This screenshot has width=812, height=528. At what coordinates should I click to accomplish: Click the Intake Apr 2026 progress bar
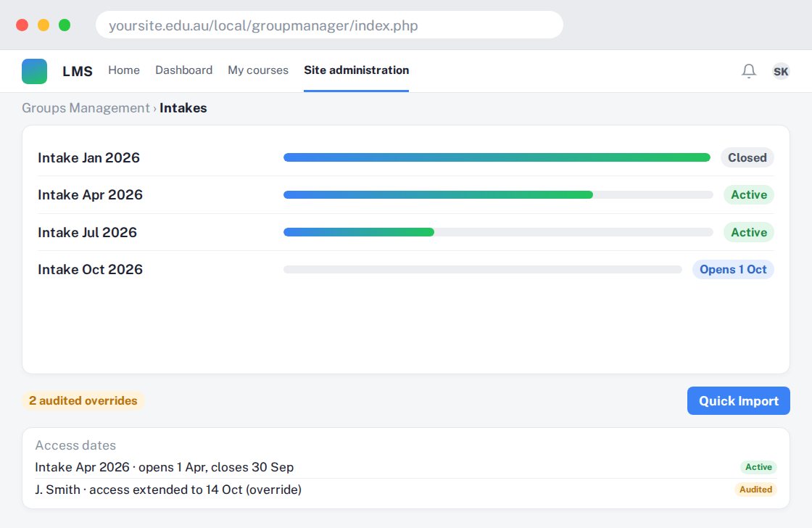click(x=498, y=195)
